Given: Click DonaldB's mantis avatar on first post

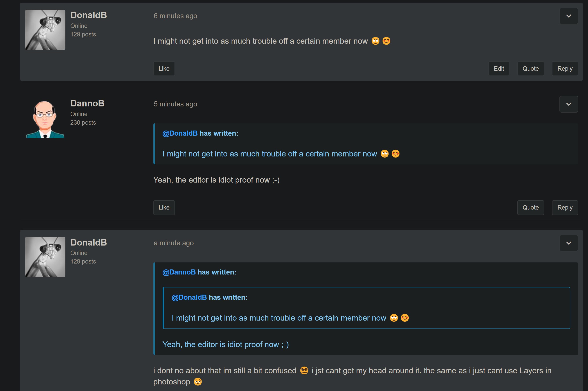Looking at the screenshot, I should [x=45, y=30].
